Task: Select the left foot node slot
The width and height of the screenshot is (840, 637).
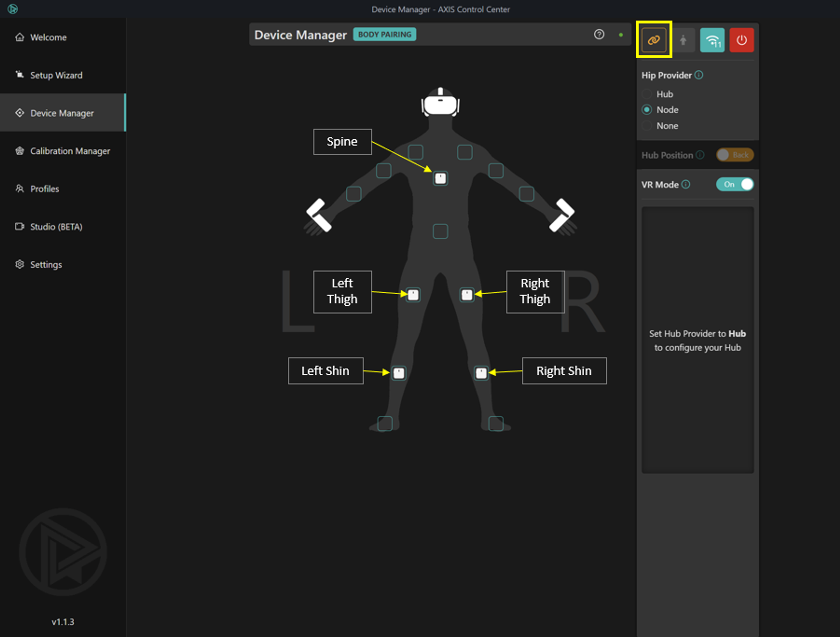Action: (x=385, y=423)
